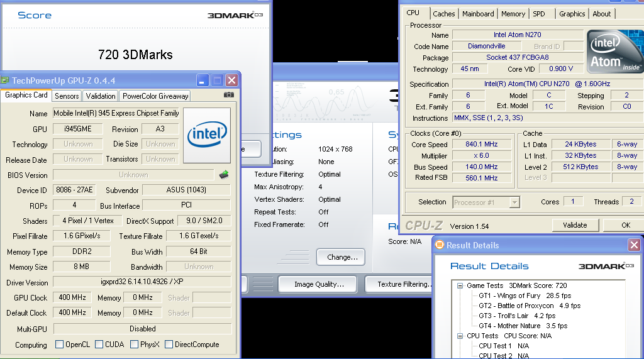Click the x 6.0 Multiplier value
The width and height of the screenshot is (644, 359).
[481, 156]
